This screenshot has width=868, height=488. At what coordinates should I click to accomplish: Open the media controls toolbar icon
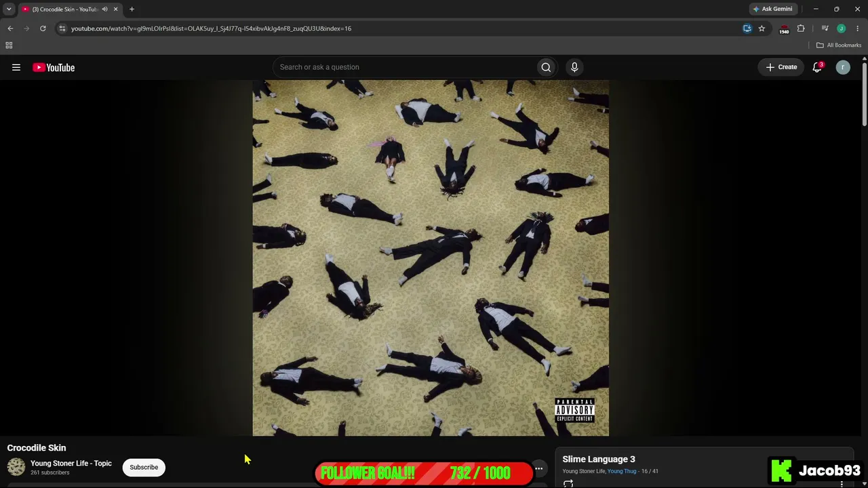point(825,28)
